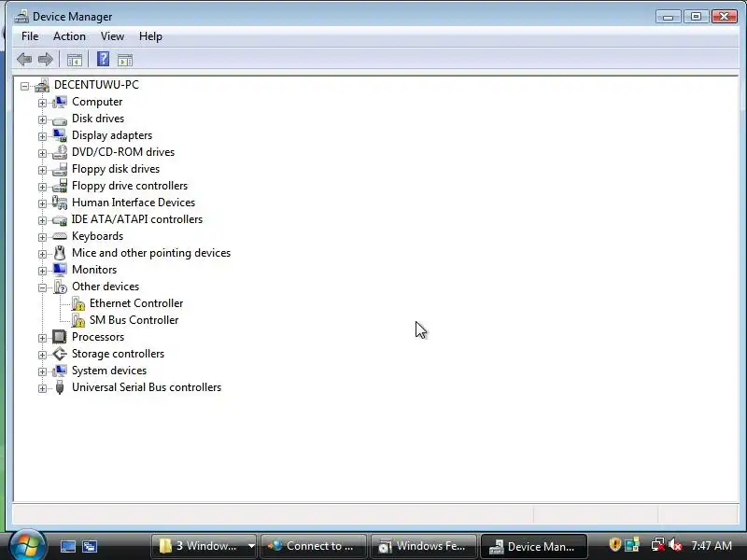The width and height of the screenshot is (747, 560).
Task: Expand the System devices node
Action: [x=42, y=371]
